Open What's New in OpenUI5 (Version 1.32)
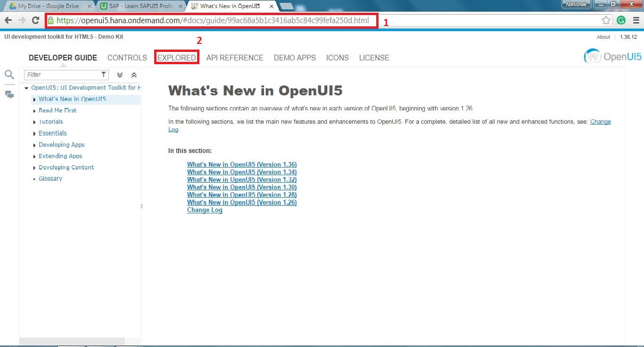The width and height of the screenshot is (644, 347). click(242, 180)
